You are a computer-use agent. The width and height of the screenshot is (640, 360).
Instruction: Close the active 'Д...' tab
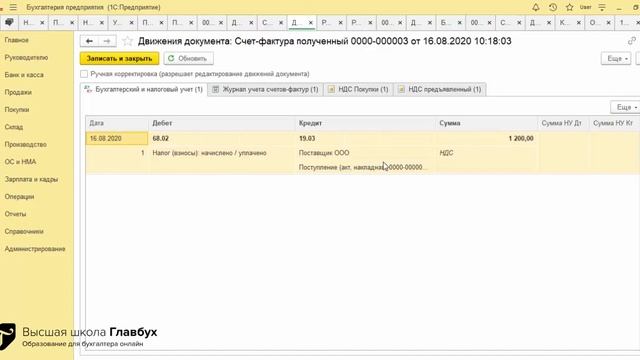(x=311, y=23)
